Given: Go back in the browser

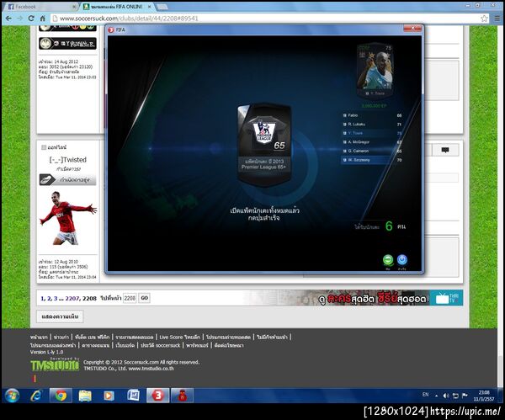Looking at the screenshot, I should point(8,19).
